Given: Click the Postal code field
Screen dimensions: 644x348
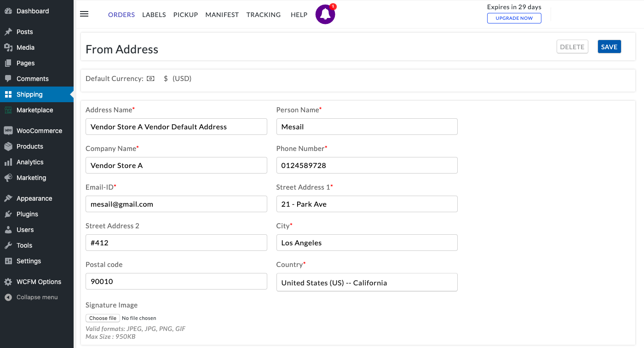Looking at the screenshot, I should tap(176, 281).
